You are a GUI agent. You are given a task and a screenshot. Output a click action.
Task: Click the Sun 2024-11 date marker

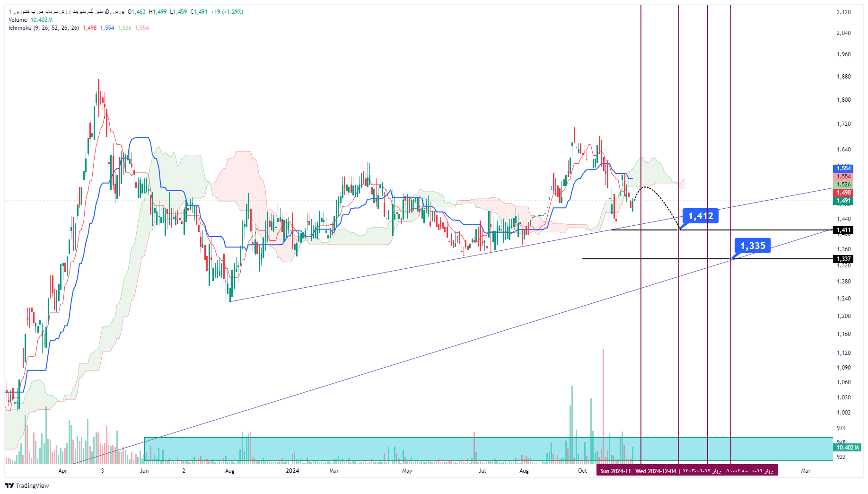tap(615, 471)
